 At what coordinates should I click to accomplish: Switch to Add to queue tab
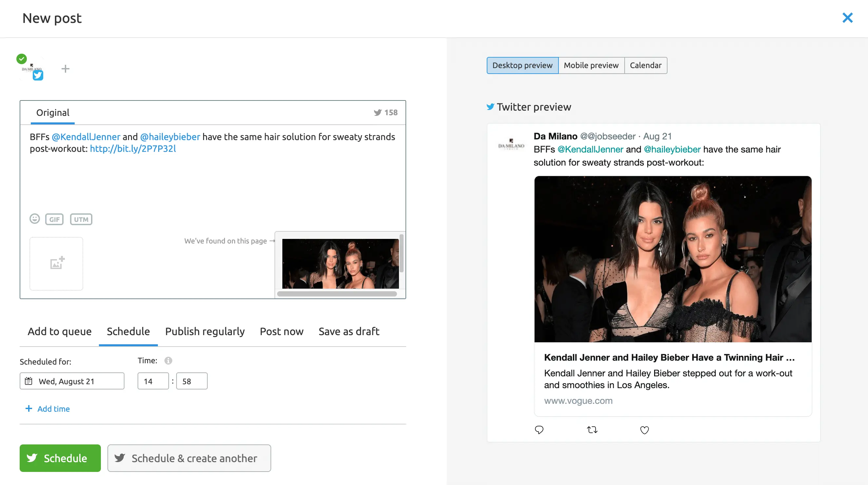(x=60, y=331)
